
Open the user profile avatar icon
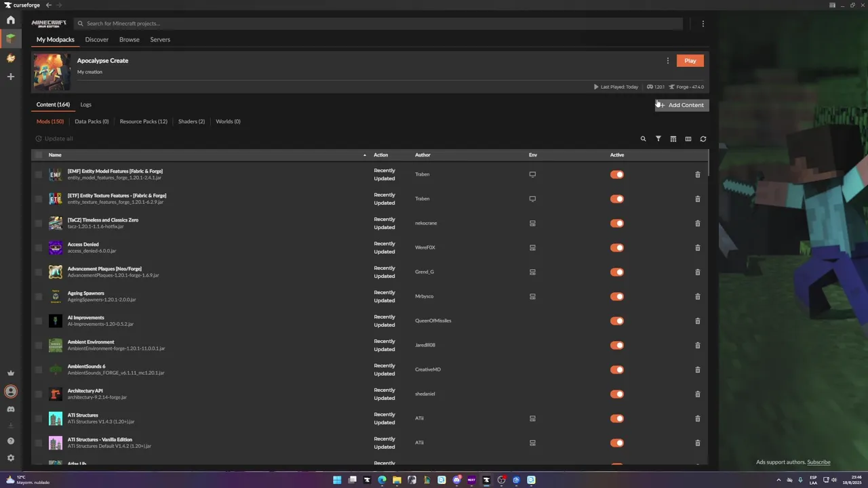[x=10, y=391]
